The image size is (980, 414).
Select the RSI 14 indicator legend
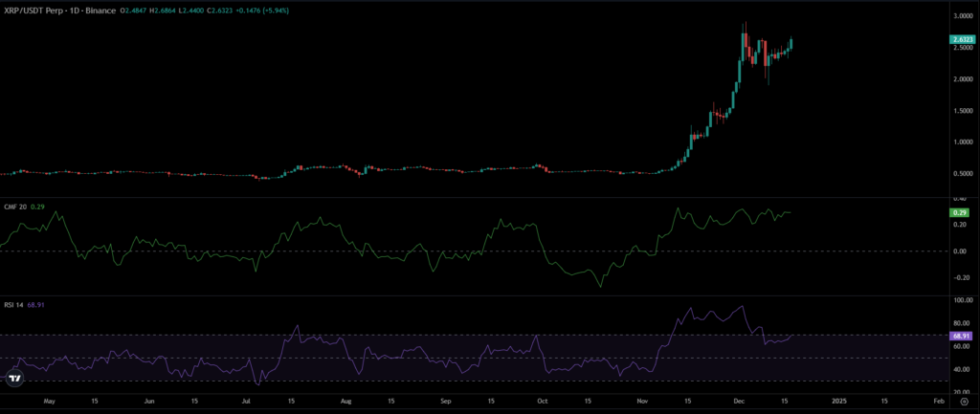13,304
